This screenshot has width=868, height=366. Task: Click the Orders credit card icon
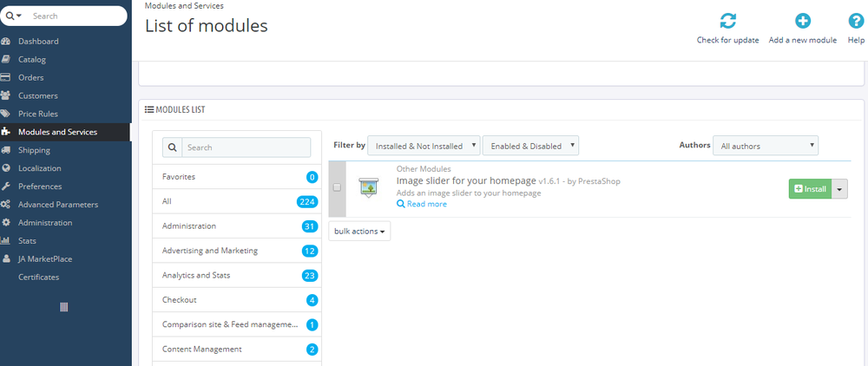[5, 77]
